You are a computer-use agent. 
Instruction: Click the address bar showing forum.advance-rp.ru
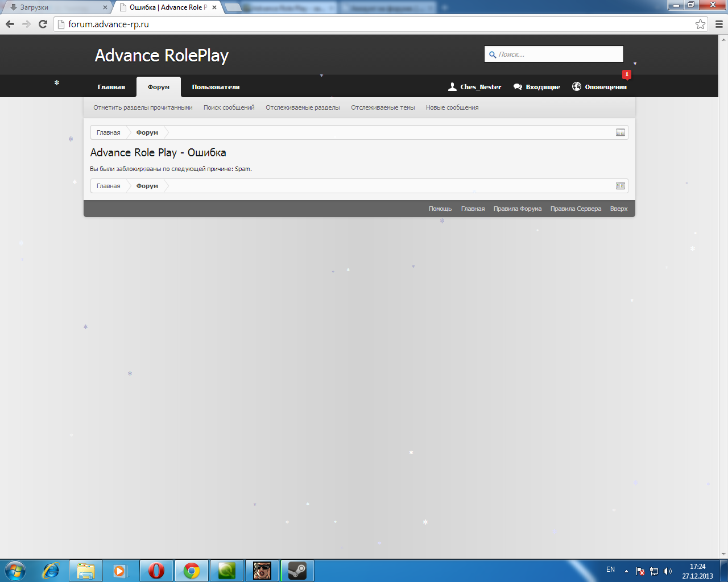(x=380, y=24)
